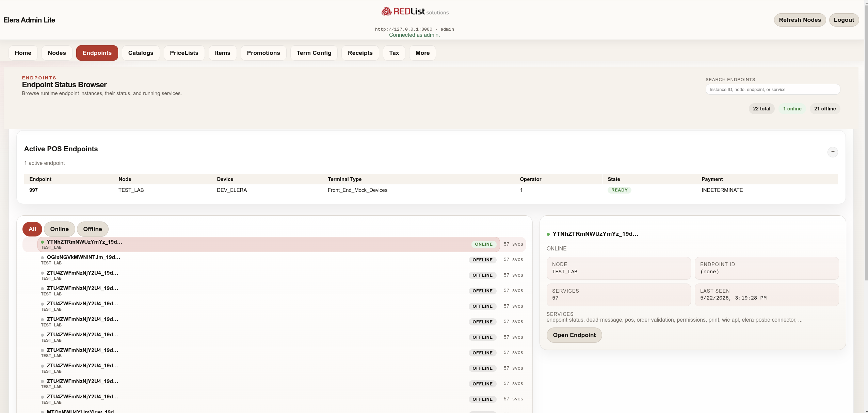The height and width of the screenshot is (413, 868).
Task: Click the SERVICES 57 detail card
Action: click(618, 295)
